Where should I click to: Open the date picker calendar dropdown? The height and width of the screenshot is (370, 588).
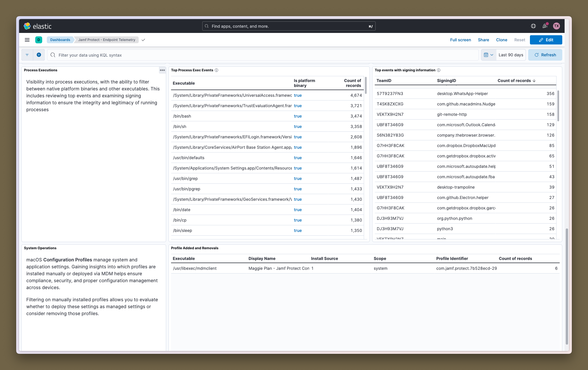[x=488, y=55]
